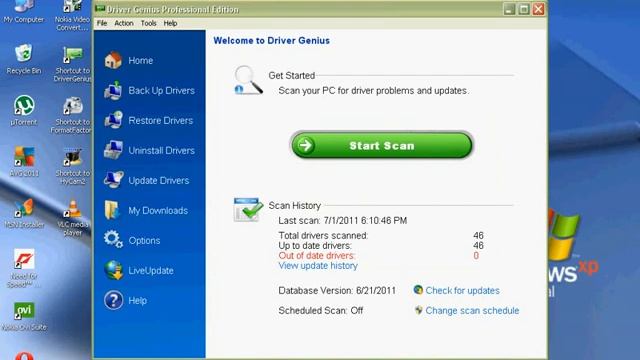Launch VLC media player desktop icon

point(72,218)
